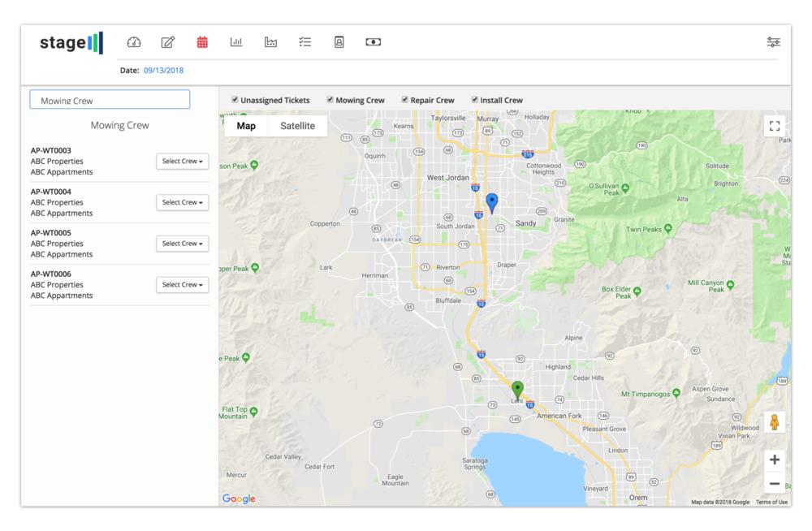Click Mt Timpanogos map marker
812x531 pixels.
pyautogui.click(x=676, y=393)
